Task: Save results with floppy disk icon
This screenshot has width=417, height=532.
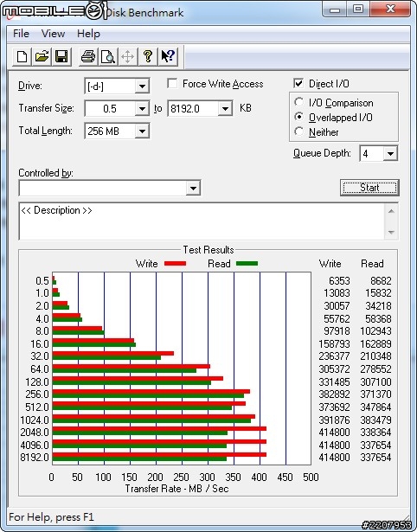Action: coord(61,56)
